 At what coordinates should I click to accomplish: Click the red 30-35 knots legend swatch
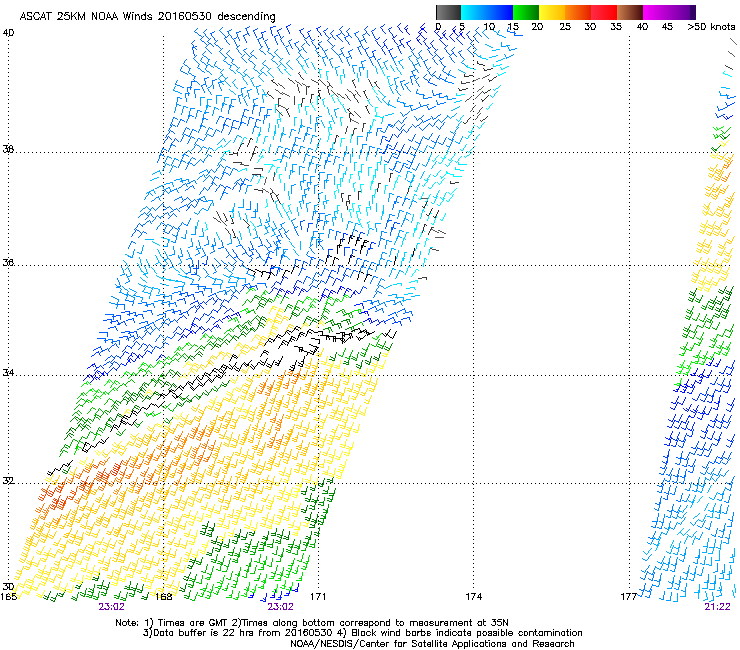[x=604, y=12]
